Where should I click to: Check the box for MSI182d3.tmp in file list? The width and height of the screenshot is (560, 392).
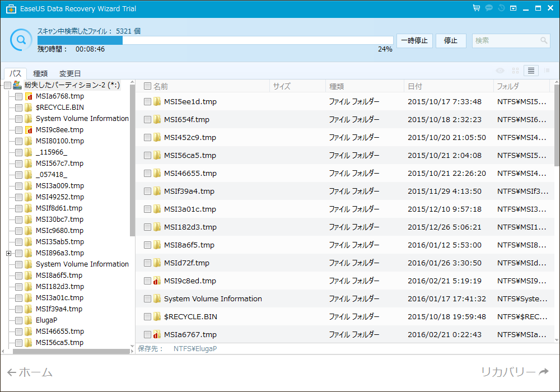147,227
